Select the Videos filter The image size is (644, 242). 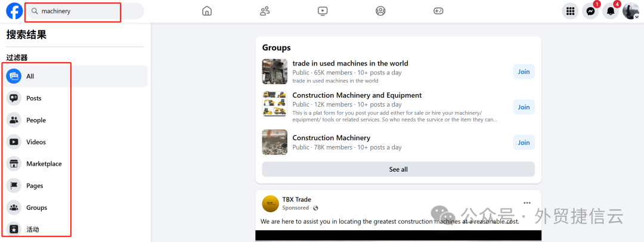(75, 142)
